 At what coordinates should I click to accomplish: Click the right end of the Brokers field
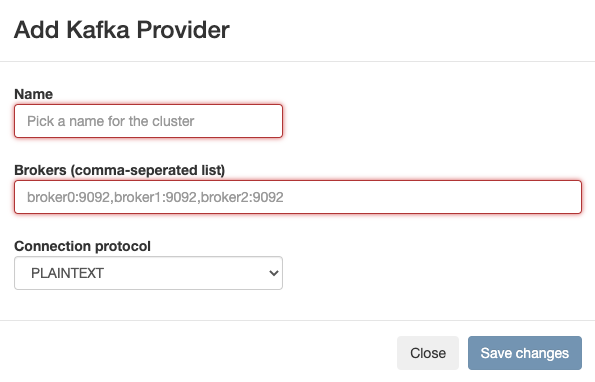pos(562,197)
